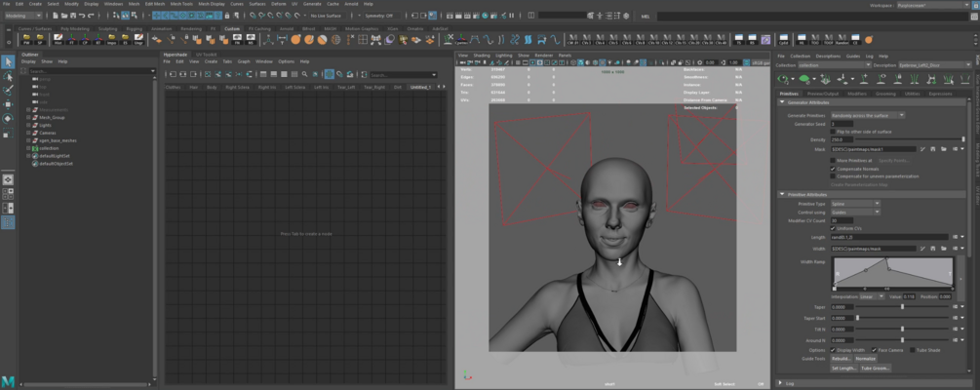Click the Set Length... button
The height and width of the screenshot is (390, 980).
[x=843, y=369]
